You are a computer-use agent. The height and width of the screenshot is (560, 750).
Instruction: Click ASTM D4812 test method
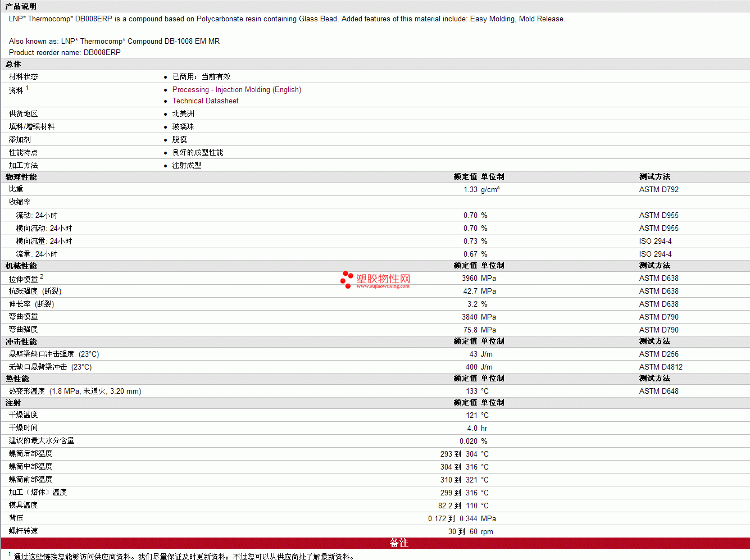click(x=661, y=367)
